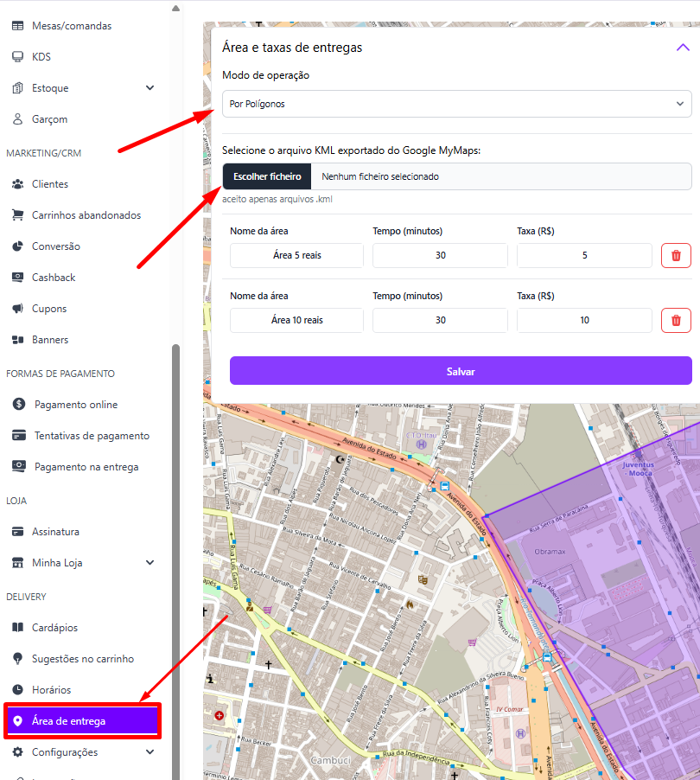This screenshot has height=780, width=700.
Task: Delete the Área 10 reais row
Action: tap(676, 320)
